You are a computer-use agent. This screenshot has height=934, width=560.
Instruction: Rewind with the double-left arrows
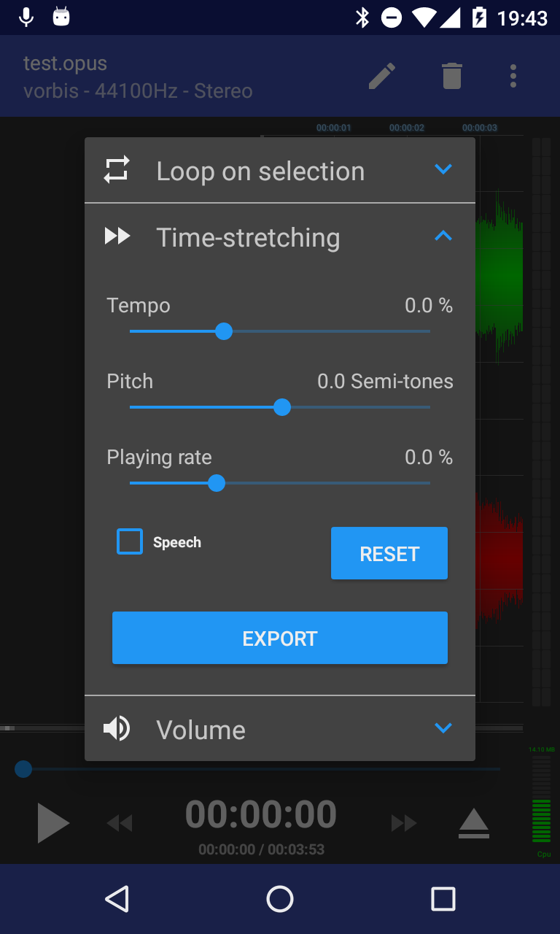point(120,824)
